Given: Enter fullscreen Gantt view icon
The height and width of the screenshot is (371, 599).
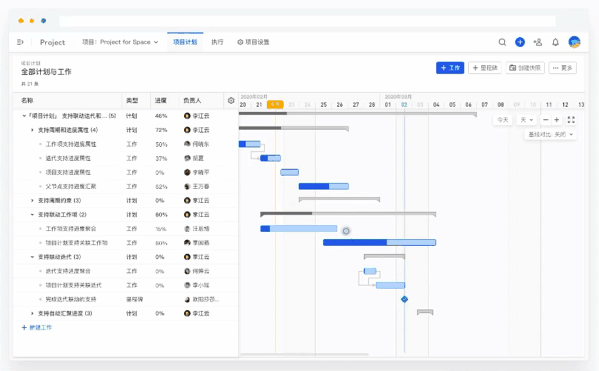Looking at the screenshot, I should pos(571,120).
